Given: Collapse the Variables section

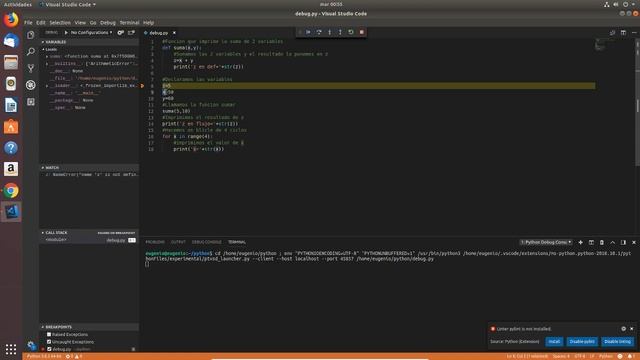Looking at the screenshot, I should 89,42.
